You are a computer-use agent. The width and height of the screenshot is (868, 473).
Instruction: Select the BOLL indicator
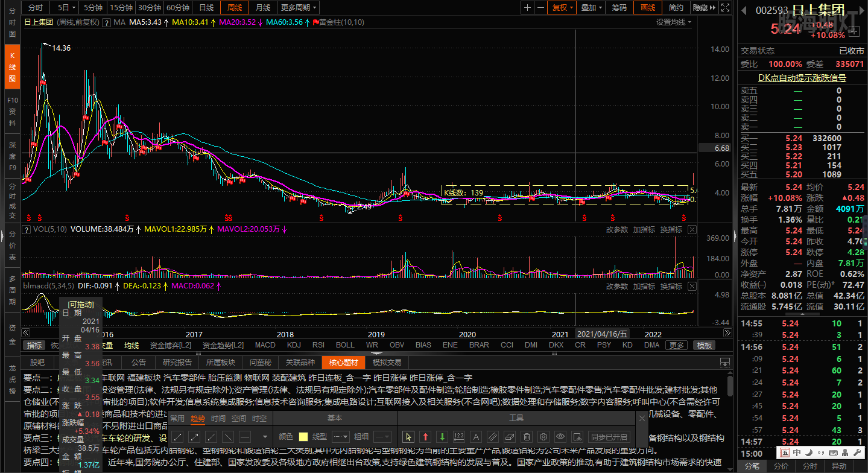(x=345, y=345)
